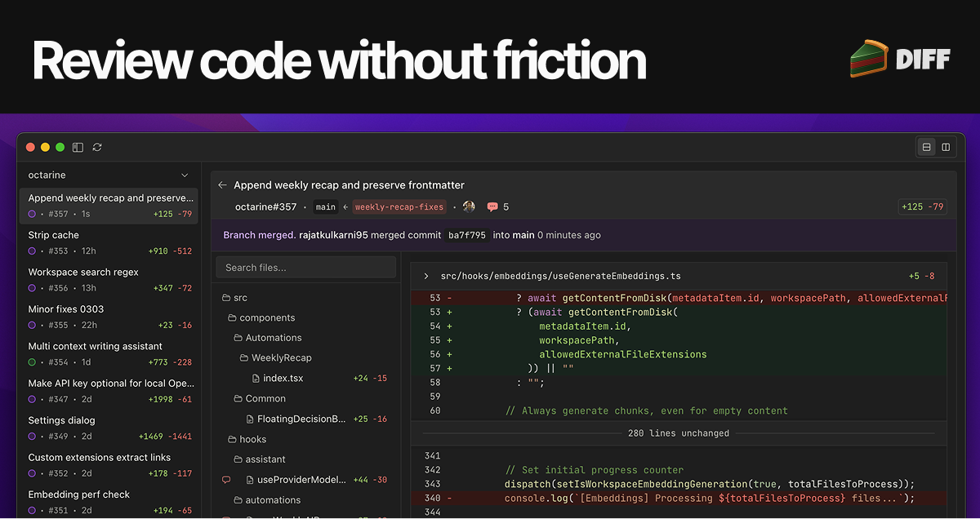Click the file icon beside FloatingDecisionB...

pyautogui.click(x=250, y=419)
